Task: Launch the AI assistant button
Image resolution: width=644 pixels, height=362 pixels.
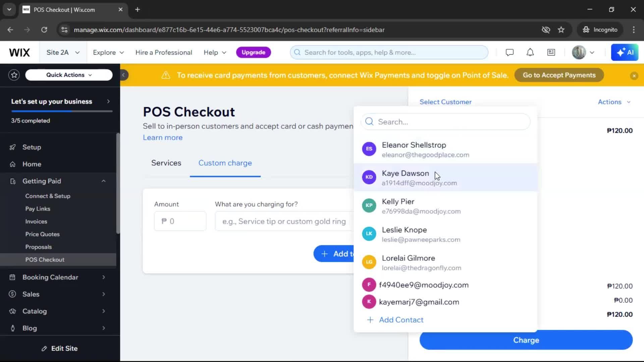Action: pyautogui.click(x=625, y=53)
